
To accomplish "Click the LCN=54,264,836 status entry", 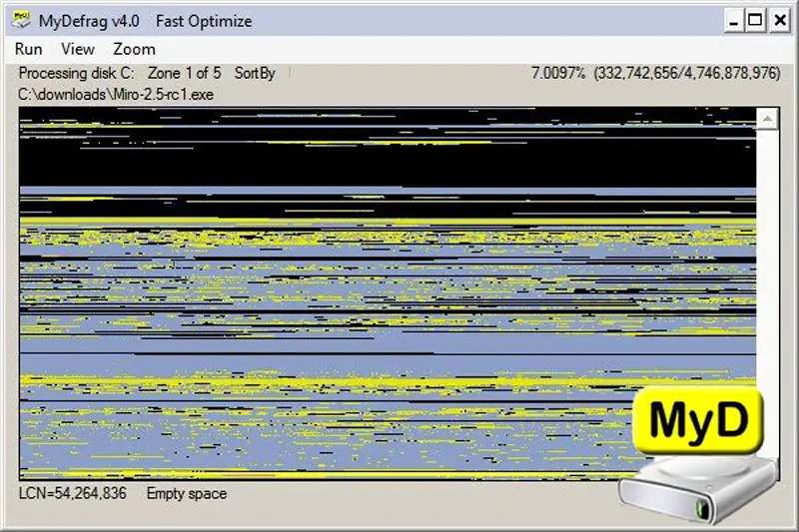I will point(72,493).
